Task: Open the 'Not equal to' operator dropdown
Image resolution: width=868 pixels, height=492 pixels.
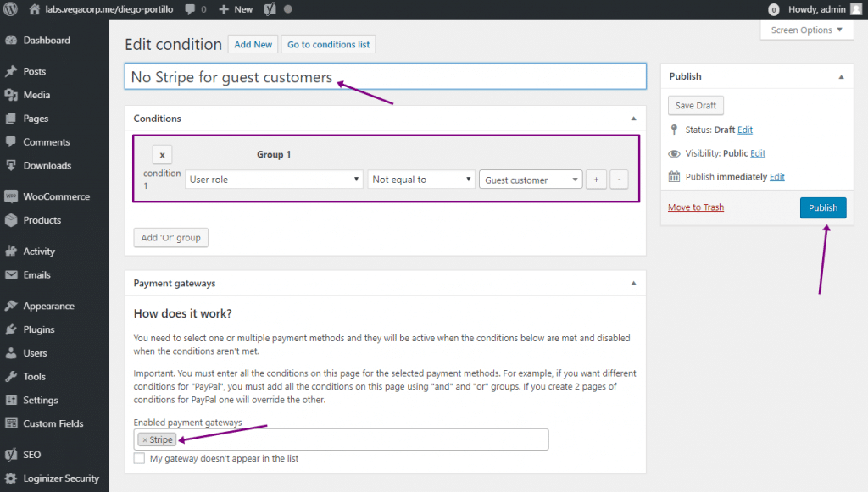Action: click(421, 180)
